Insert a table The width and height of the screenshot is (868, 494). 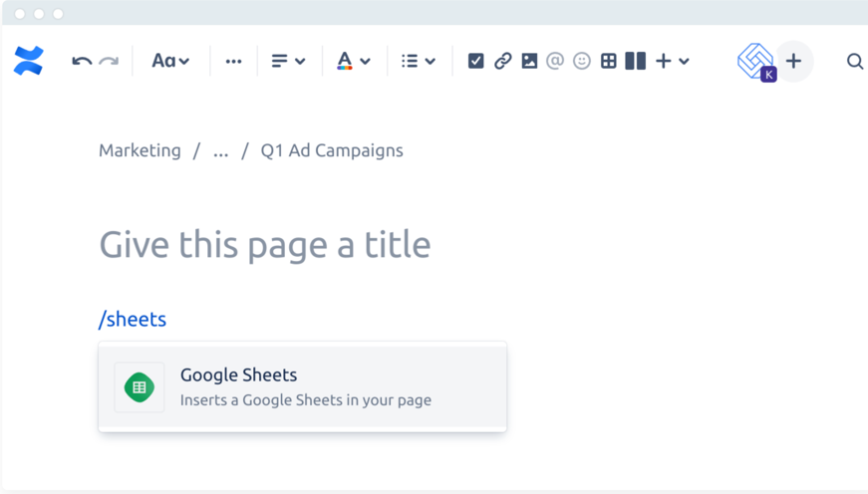(608, 62)
